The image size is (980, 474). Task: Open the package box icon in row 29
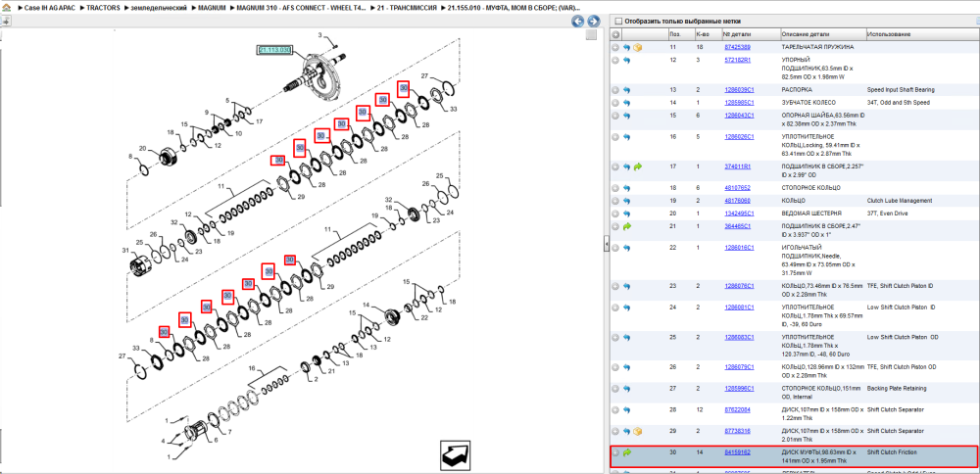pos(638,432)
